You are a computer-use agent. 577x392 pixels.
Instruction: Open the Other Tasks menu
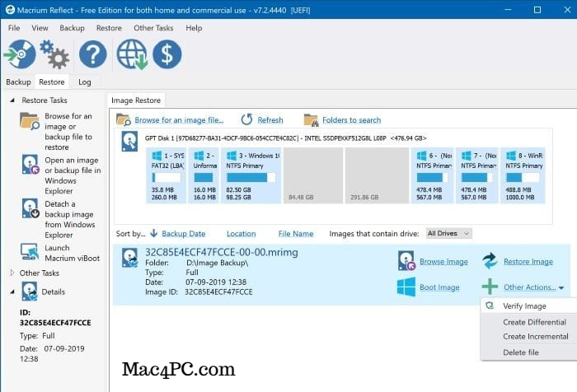pos(153,28)
